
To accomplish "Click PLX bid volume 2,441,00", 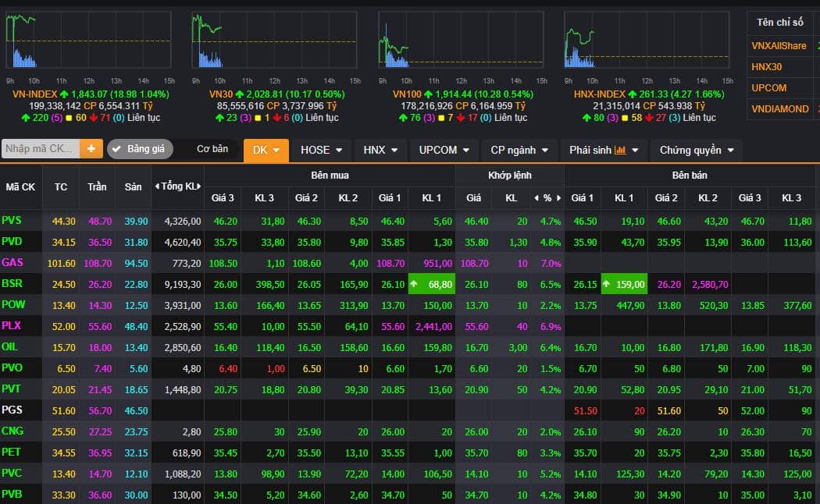I will pos(433,326).
